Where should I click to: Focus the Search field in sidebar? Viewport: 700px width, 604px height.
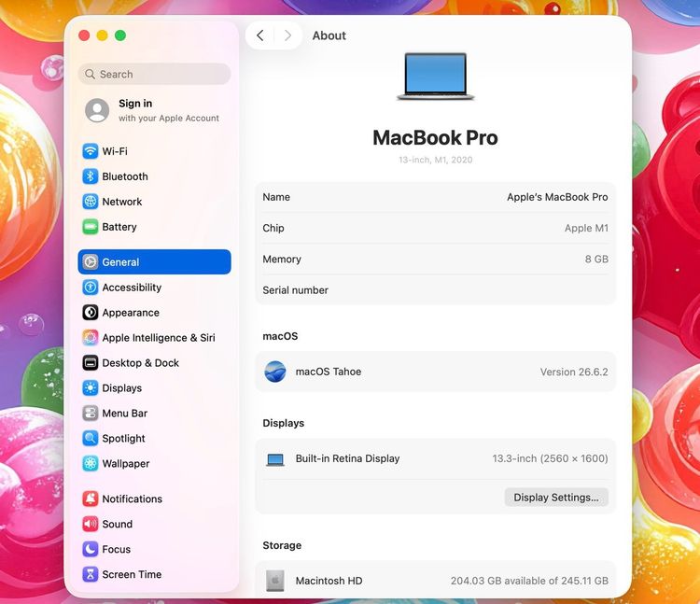click(154, 74)
